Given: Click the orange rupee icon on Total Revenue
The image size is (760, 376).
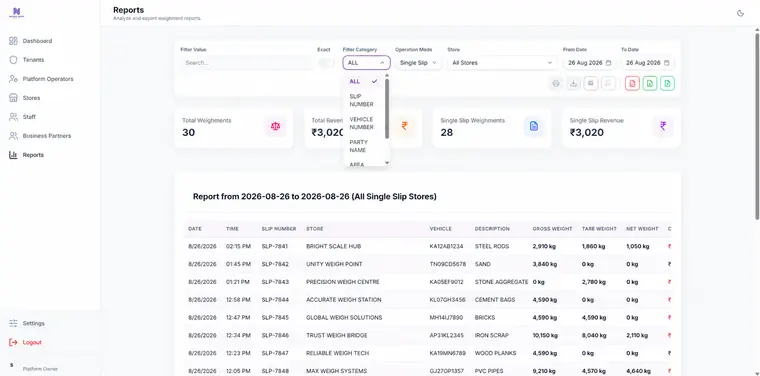Looking at the screenshot, I should 405,126.
